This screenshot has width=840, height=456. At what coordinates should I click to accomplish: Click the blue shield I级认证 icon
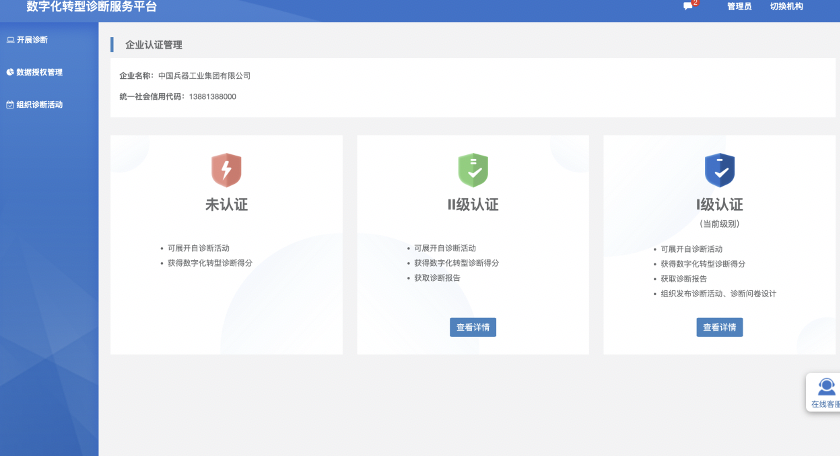click(x=719, y=170)
